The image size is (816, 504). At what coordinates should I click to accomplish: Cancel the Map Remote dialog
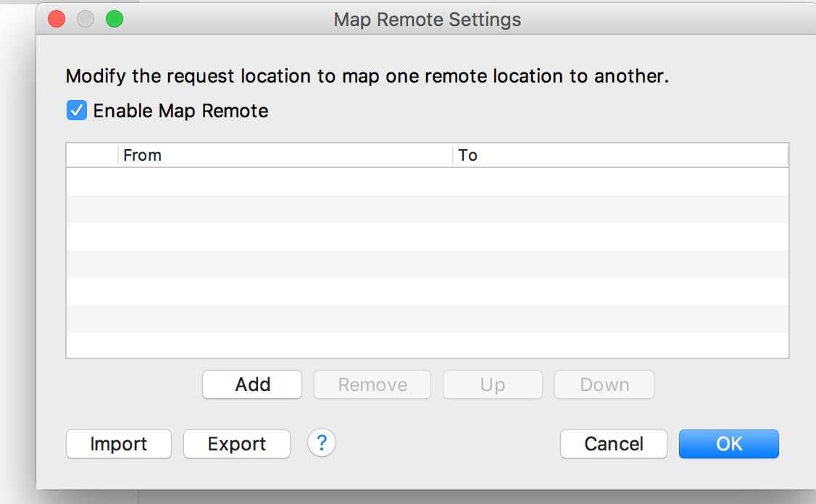pyautogui.click(x=614, y=444)
